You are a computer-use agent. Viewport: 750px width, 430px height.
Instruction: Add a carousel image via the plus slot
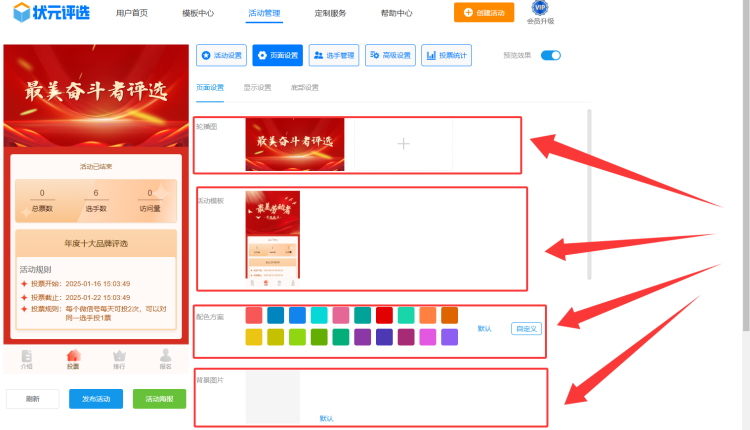tap(403, 144)
